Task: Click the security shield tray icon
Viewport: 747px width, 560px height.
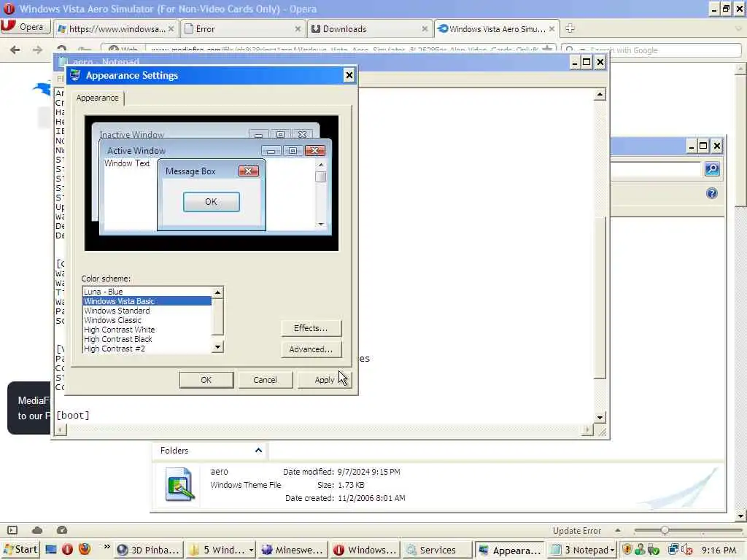Action: pyautogui.click(x=627, y=550)
